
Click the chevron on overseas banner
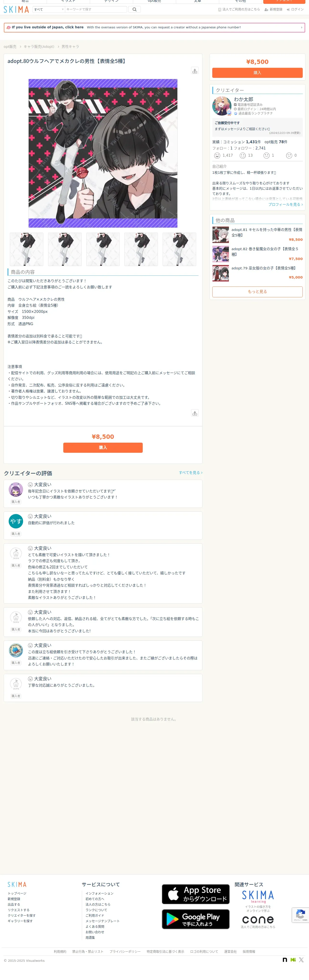tap(301, 27)
